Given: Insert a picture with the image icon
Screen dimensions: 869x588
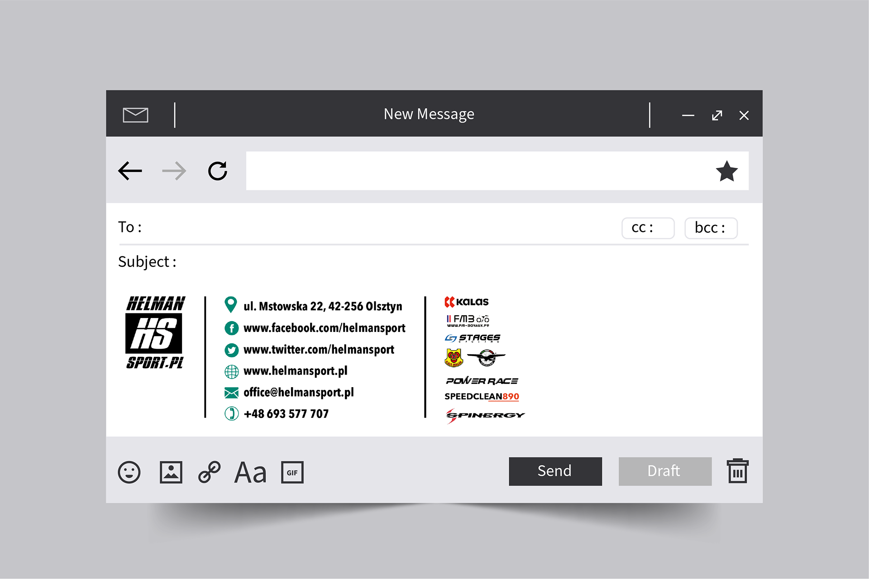Looking at the screenshot, I should [171, 472].
